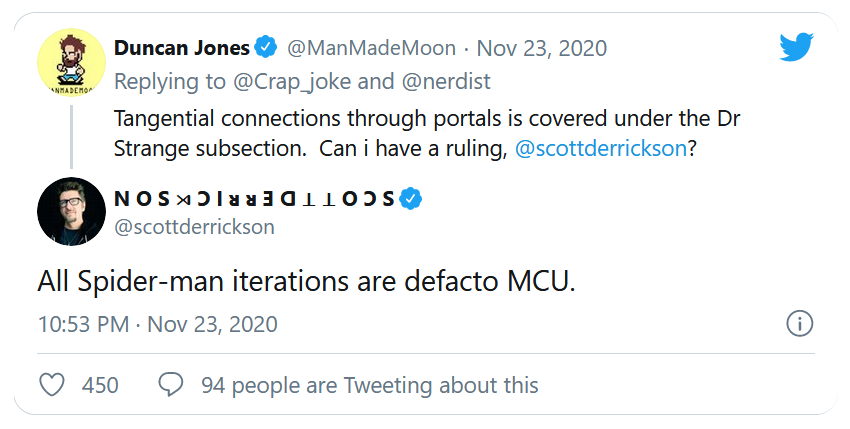Click Duncan Jones' verified badge

(265, 47)
